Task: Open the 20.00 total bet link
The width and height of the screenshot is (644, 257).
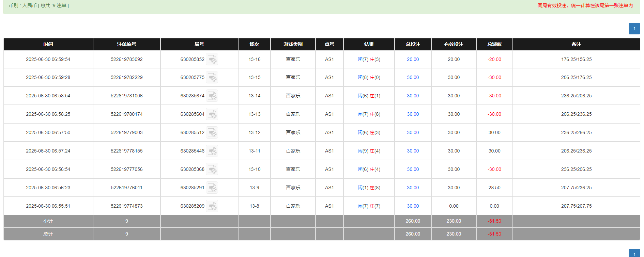Action: (413, 59)
